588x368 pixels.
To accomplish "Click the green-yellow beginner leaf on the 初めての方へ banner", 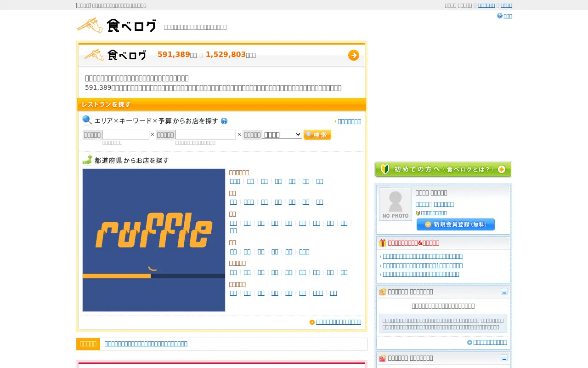I will coord(385,169).
